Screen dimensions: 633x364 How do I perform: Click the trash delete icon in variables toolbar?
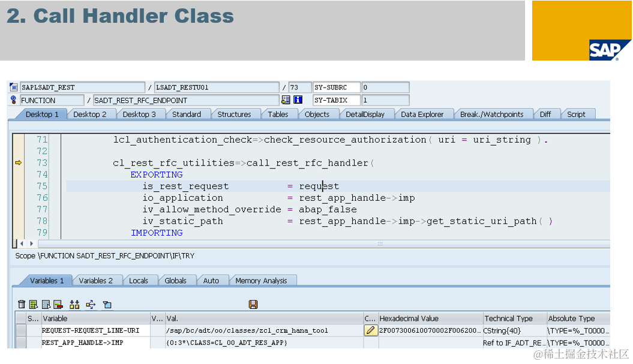pos(22,305)
